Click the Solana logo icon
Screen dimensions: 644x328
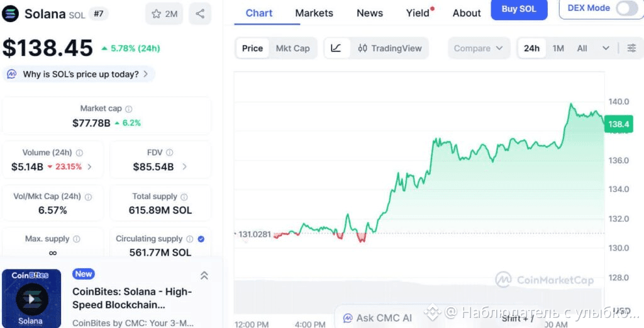tap(10, 14)
